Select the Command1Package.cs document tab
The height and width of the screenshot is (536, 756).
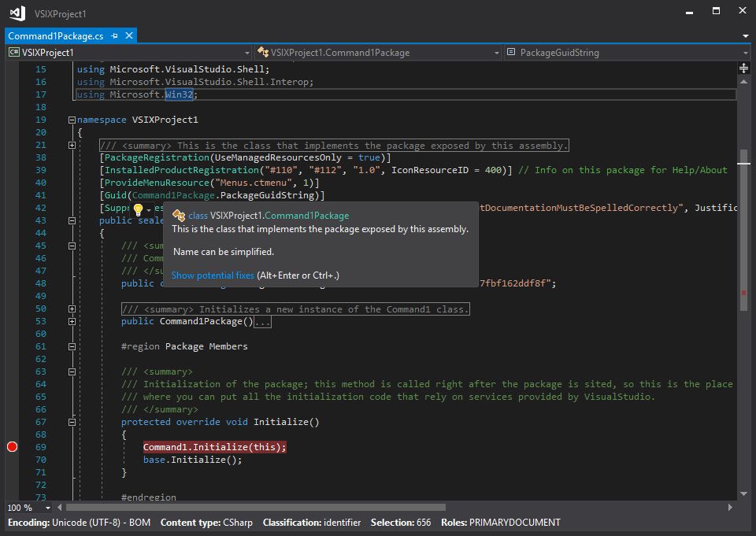pyautogui.click(x=55, y=36)
